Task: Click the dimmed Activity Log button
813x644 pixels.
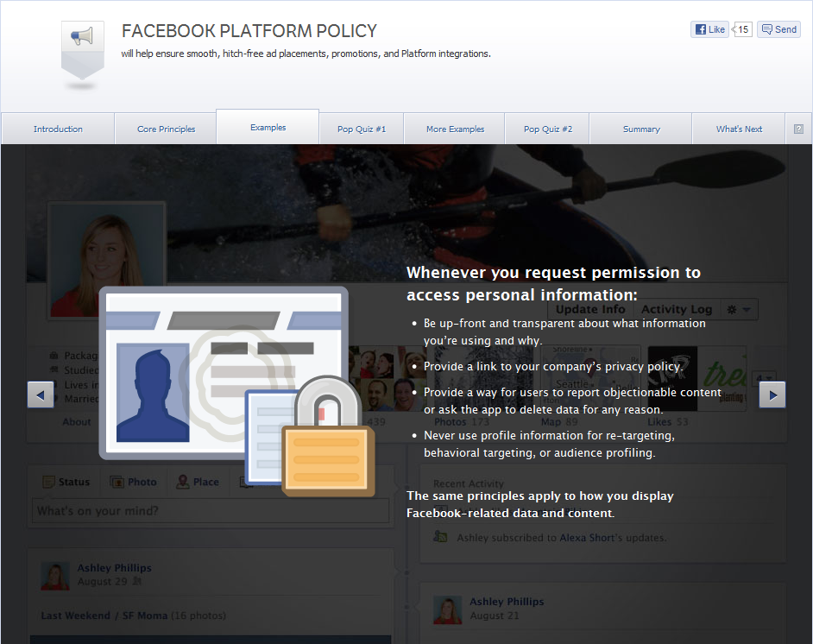Action: click(677, 309)
